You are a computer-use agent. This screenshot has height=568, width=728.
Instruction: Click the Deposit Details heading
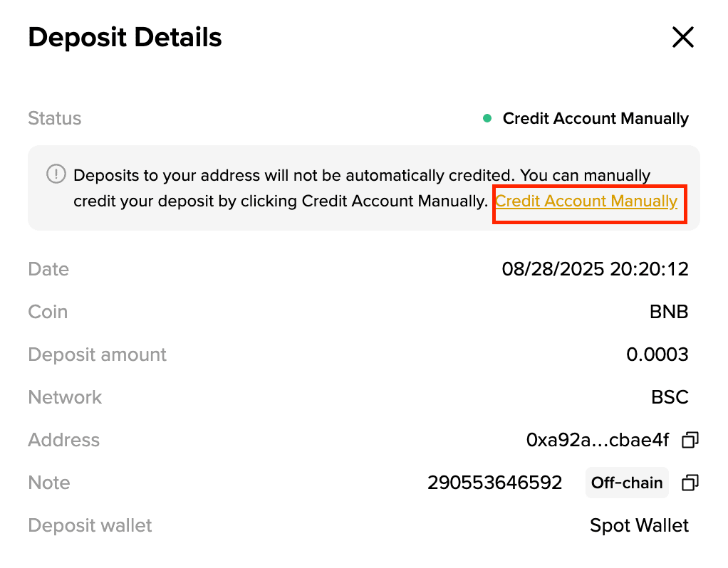(125, 38)
